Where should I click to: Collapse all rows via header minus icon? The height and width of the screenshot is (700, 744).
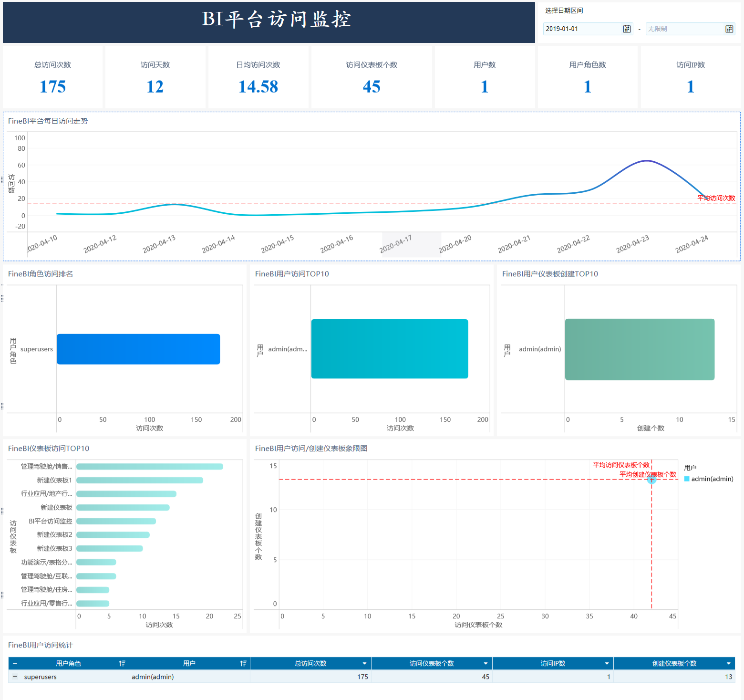(15, 663)
